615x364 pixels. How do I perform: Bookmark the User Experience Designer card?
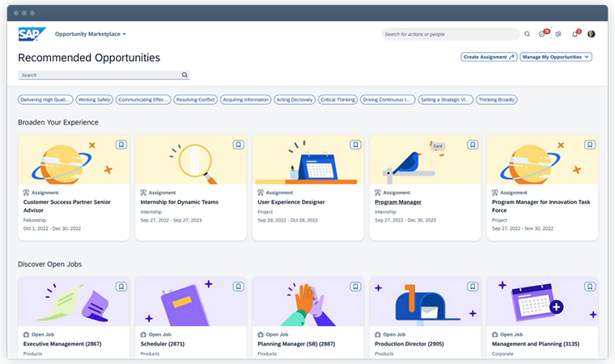tap(355, 145)
